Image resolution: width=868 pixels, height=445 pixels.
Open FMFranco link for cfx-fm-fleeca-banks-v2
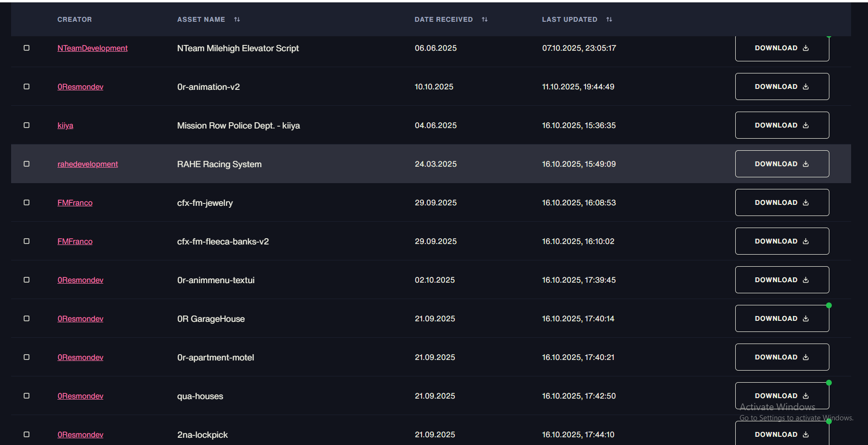(75, 241)
